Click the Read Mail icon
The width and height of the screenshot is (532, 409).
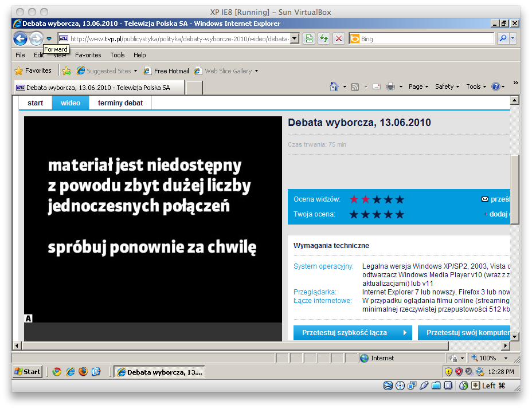377,86
